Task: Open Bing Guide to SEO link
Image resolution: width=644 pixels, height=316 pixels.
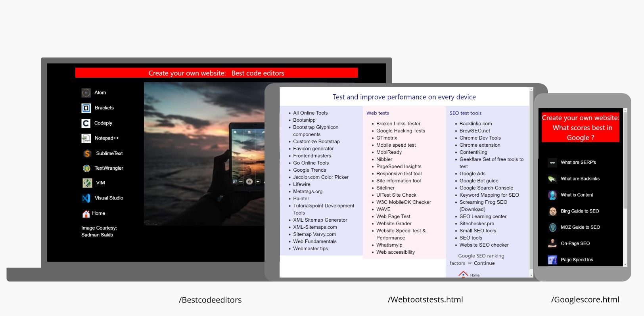Action: 580,211
